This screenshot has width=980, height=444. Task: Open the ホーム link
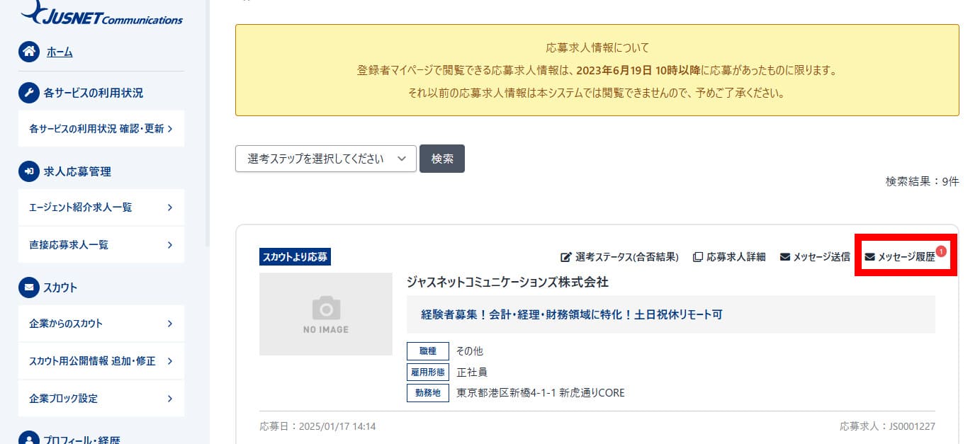[x=60, y=52]
